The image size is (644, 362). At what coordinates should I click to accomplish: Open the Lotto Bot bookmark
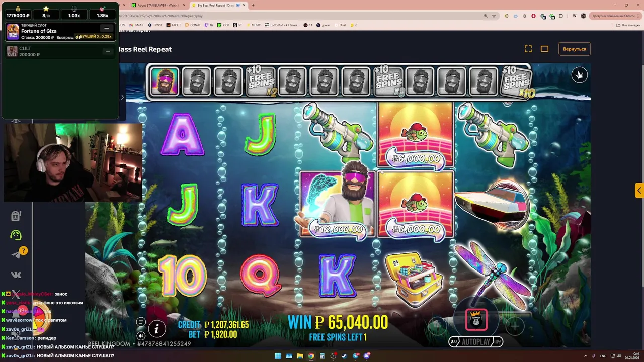282,25
